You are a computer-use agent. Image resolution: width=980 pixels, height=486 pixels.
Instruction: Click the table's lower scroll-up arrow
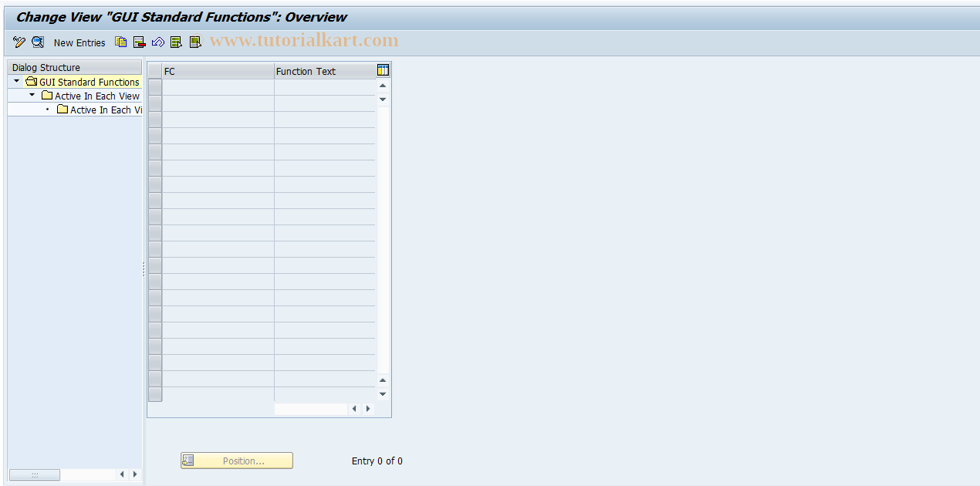pyautogui.click(x=383, y=380)
